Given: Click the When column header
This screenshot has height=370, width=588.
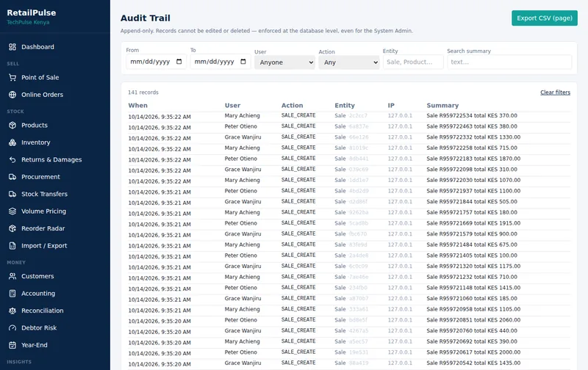Looking at the screenshot, I should click(x=138, y=106).
